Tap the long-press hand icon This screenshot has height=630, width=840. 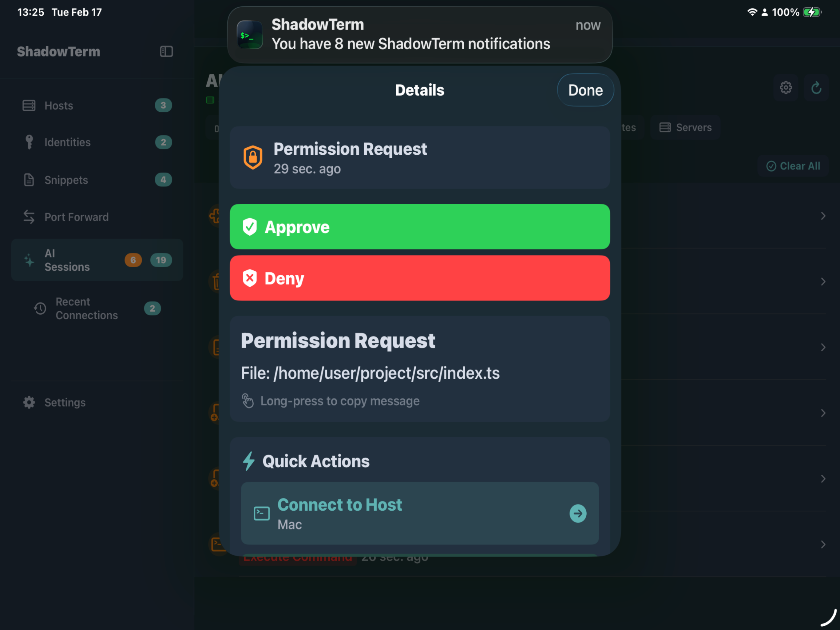(x=248, y=401)
